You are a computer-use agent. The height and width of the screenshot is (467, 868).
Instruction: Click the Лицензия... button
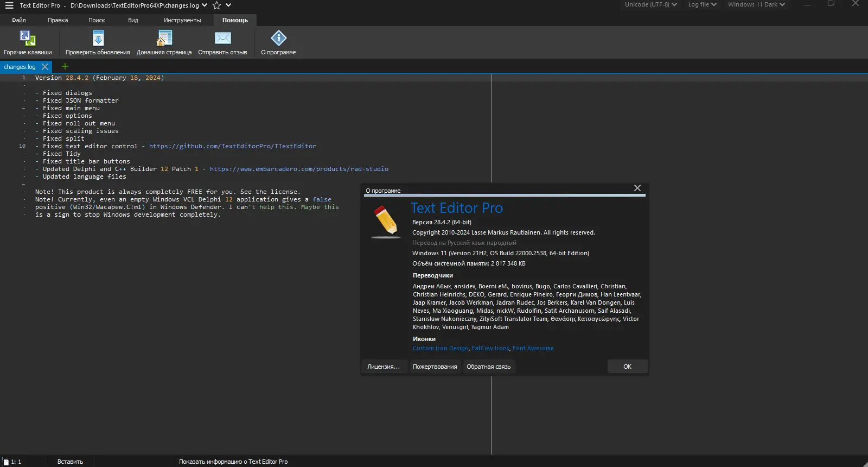[384, 367]
